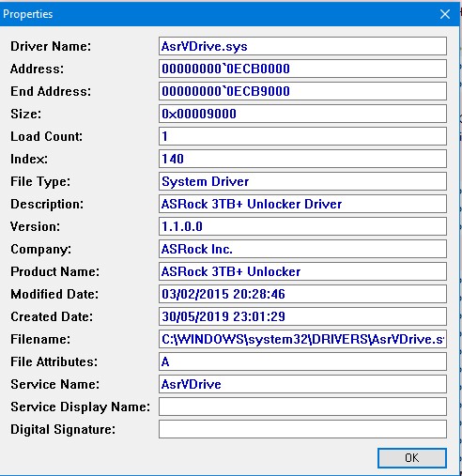Click the Modified Date field
The height and width of the screenshot is (476, 462).
pos(302,294)
